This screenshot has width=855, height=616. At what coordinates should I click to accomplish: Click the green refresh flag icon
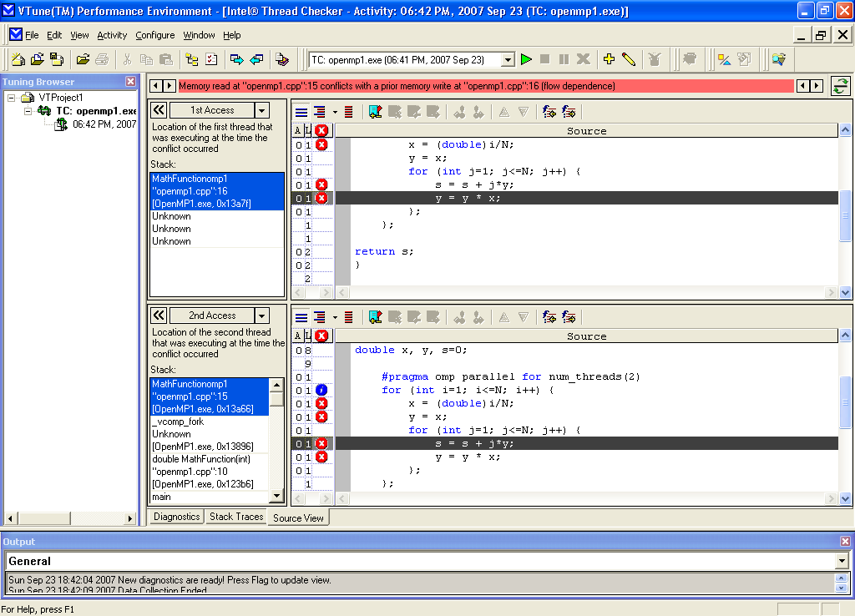[x=840, y=86]
